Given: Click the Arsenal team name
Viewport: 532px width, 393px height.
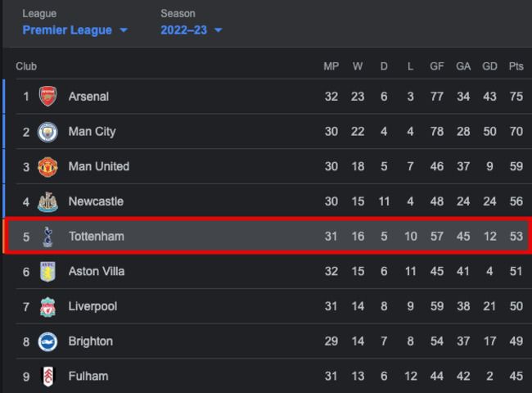Looking at the screenshot, I should pyautogui.click(x=88, y=97).
